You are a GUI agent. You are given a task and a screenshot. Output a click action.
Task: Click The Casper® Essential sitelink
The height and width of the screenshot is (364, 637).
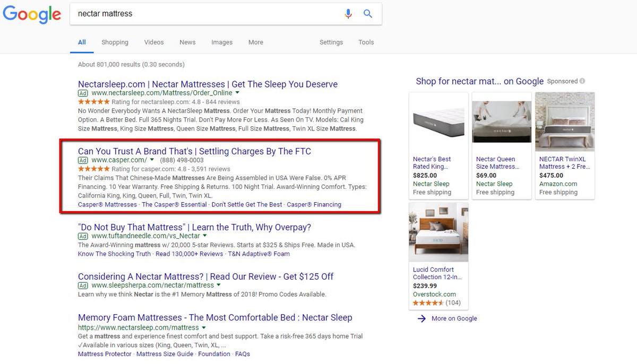pos(174,204)
